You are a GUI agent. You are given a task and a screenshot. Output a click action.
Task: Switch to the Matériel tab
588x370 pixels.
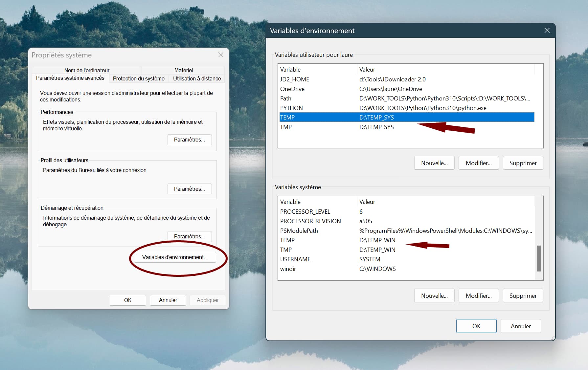point(183,70)
